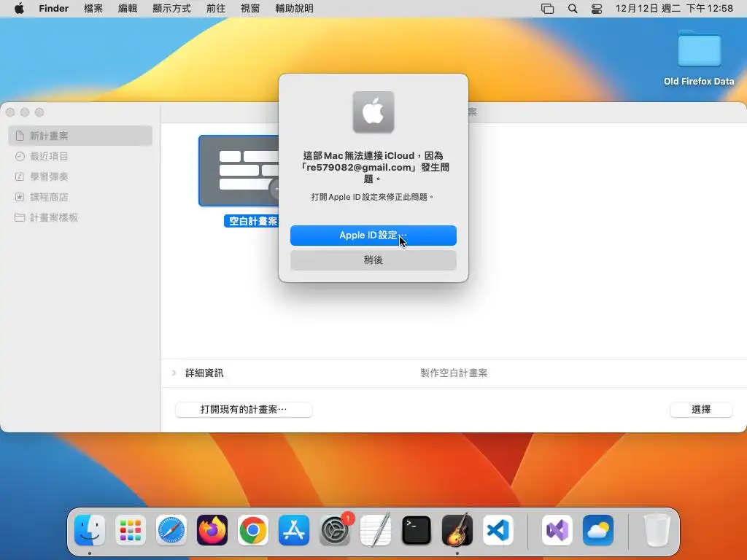Click the star icon beside 課程商店
747x560 pixels.
20,197
